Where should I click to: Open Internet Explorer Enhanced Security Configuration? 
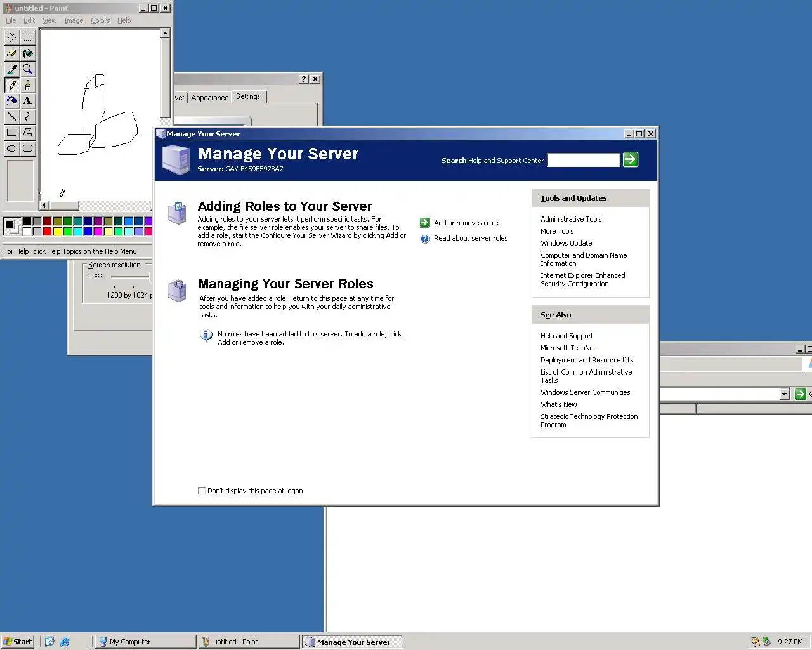(582, 279)
